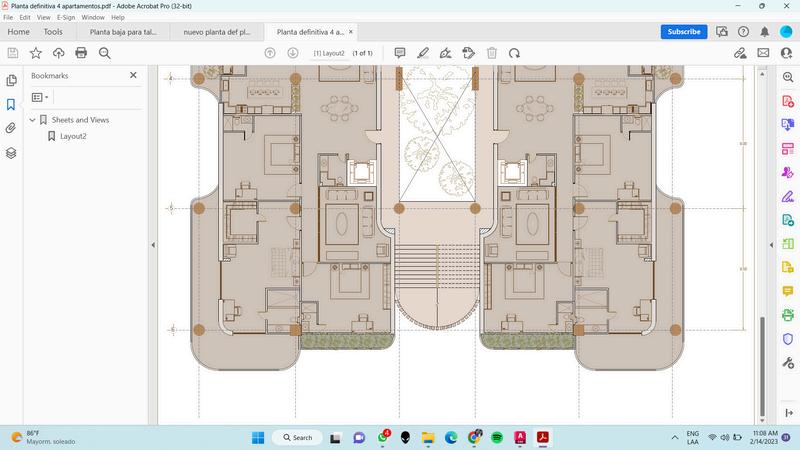800x450 pixels.
Task: Collapse the Sheets and Views bookmark
Action: [x=33, y=120]
